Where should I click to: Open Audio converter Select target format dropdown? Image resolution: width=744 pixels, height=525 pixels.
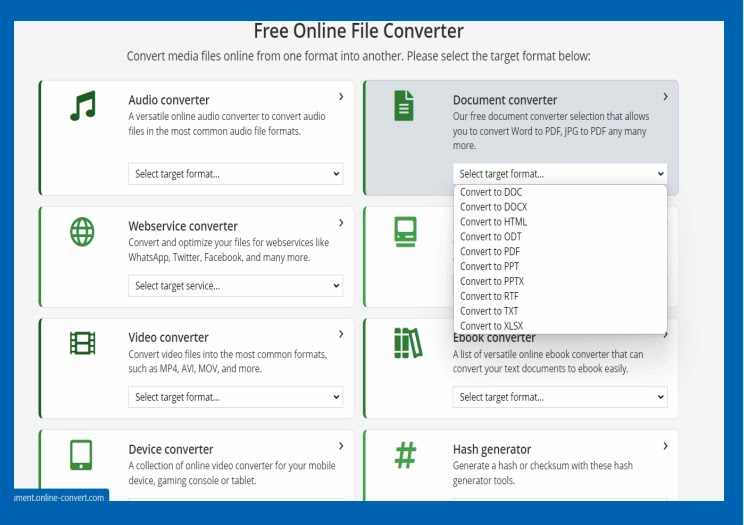point(235,174)
